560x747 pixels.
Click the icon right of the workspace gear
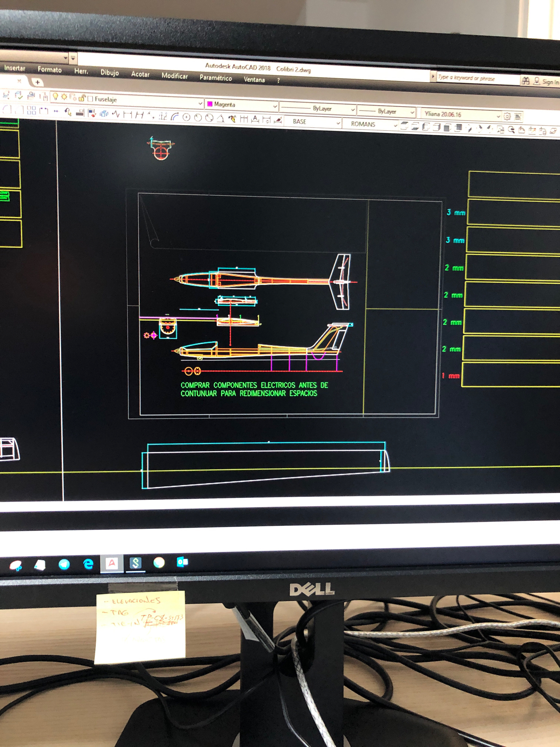[518, 117]
